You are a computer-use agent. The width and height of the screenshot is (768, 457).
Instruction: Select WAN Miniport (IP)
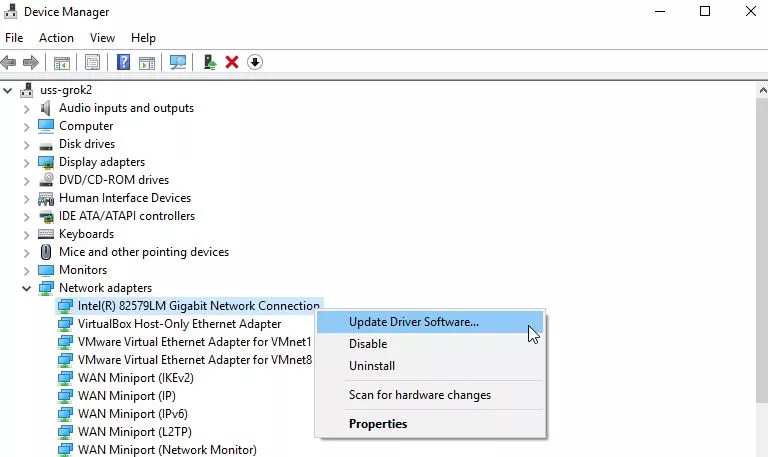[x=126, y=396]
